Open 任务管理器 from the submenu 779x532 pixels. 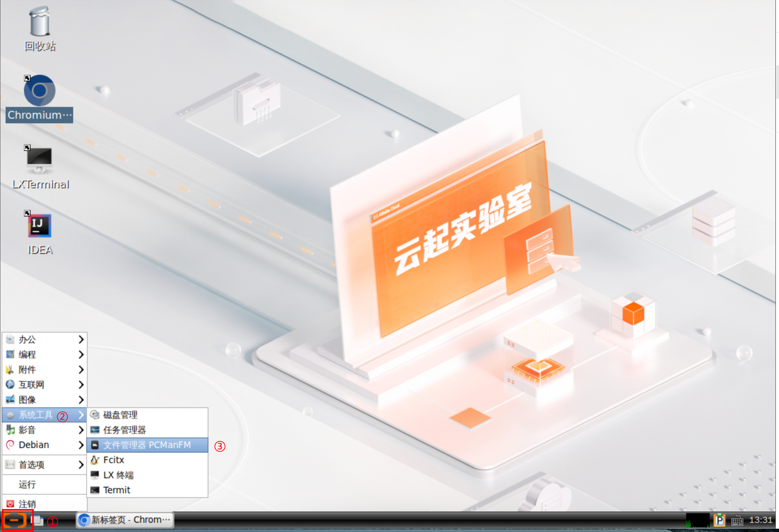[x=124, y=430]
